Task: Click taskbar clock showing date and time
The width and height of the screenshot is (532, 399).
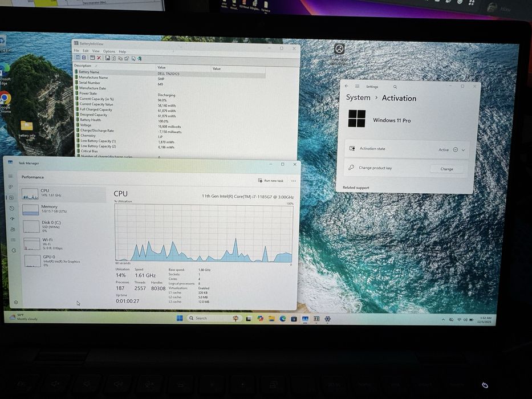Action: pyautogui.click(x=484, y=320)
